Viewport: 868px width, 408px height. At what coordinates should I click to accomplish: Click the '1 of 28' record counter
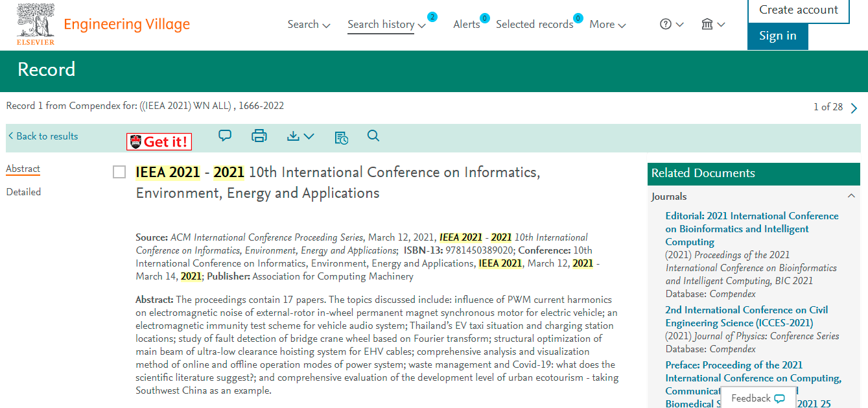click(828, 107)
